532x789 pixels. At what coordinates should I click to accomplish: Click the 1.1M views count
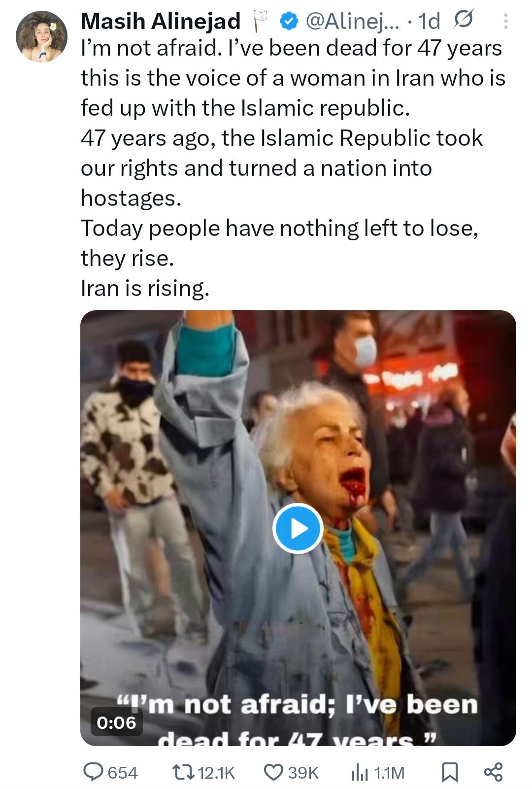[389, 772]
